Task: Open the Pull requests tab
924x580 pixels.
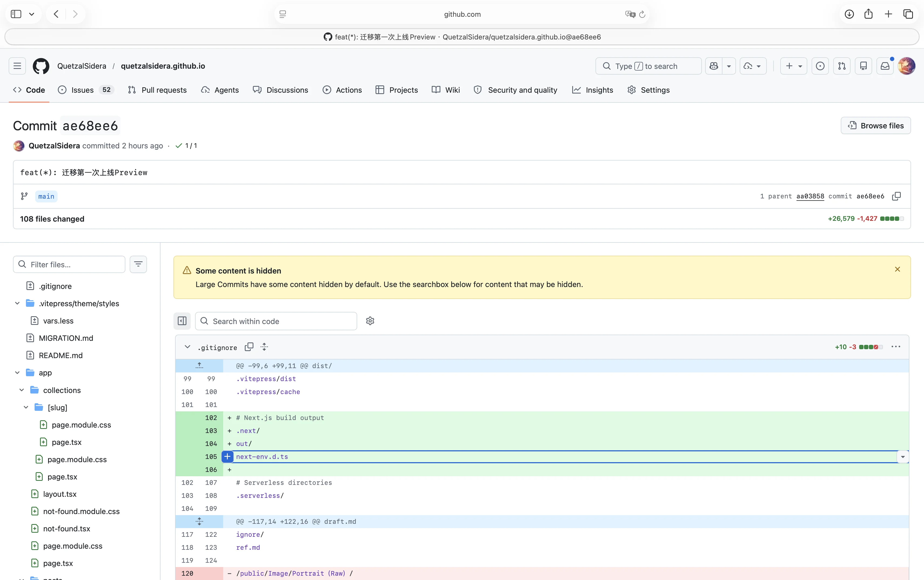Action: point(157,90)
